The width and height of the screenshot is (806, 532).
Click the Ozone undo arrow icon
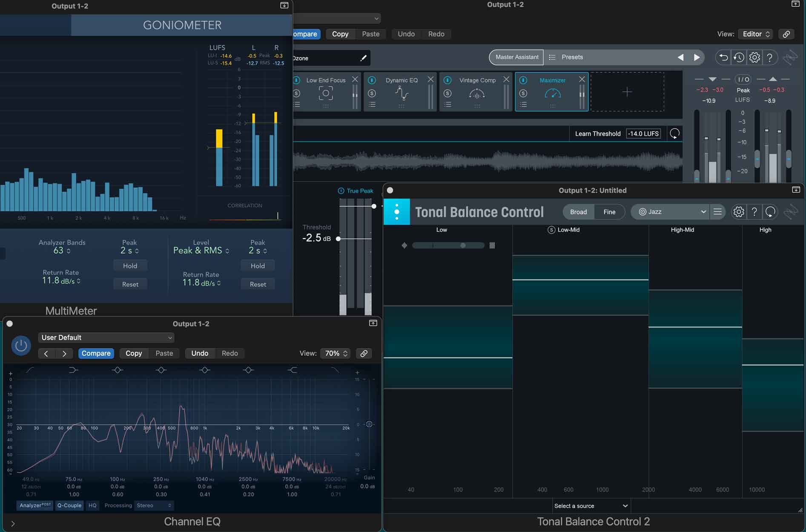[723, 57]
